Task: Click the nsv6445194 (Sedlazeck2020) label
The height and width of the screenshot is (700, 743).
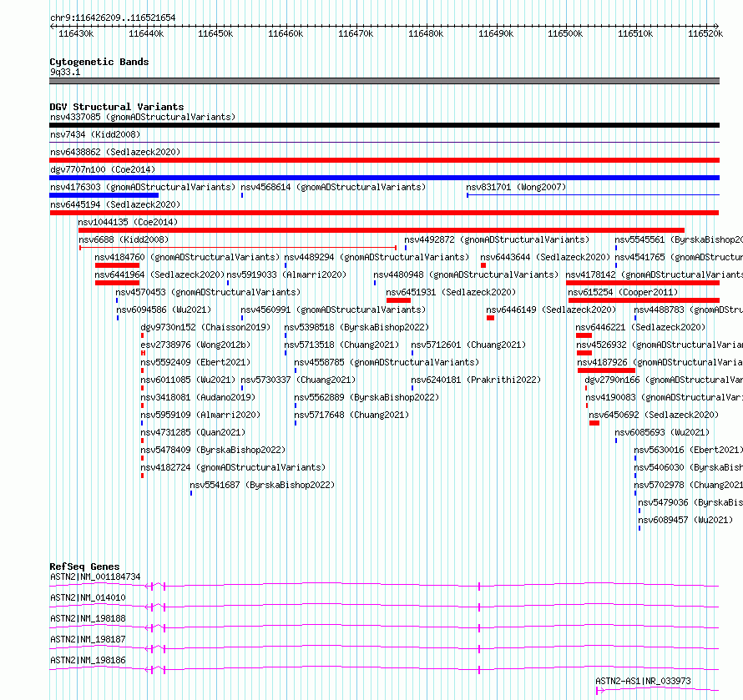Action: click(115, 204)
